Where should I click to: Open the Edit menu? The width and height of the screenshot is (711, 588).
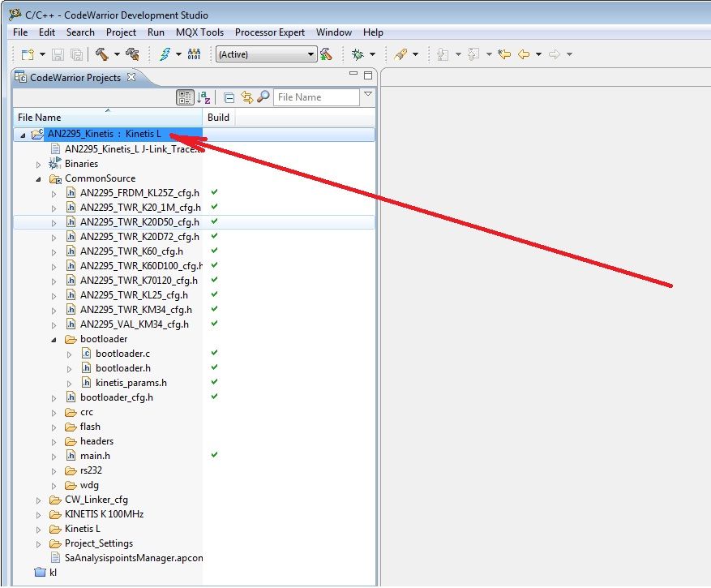tap(47, 32)
